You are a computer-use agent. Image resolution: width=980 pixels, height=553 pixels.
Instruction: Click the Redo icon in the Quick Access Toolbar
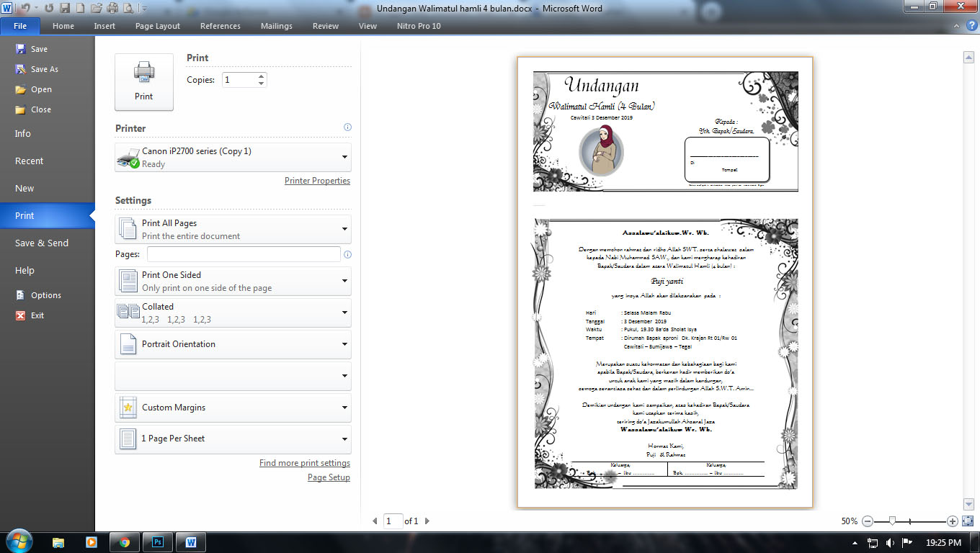click(x=49, y=9)
